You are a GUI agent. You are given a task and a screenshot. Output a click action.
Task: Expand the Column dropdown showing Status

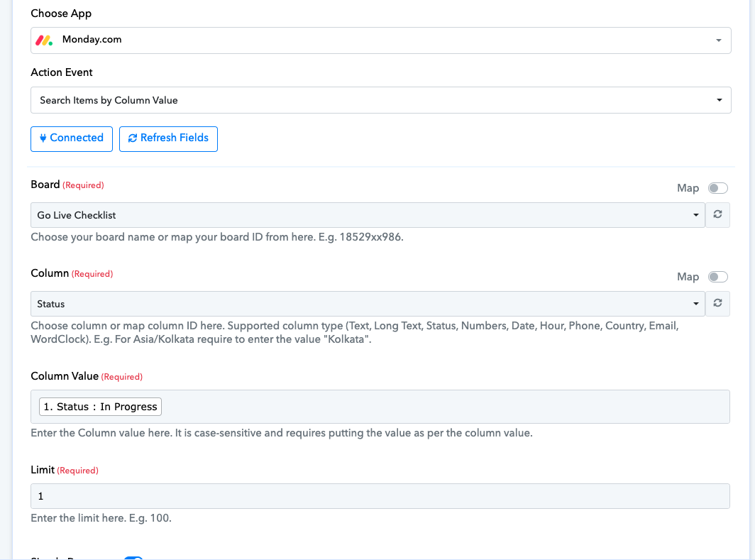pyautogui.click(x=368, y=304)
